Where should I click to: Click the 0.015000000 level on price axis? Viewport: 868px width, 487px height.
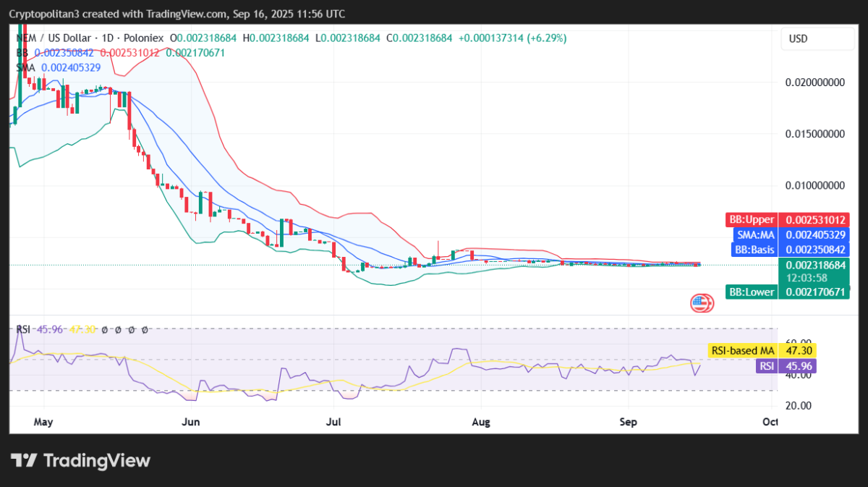pos(814,134)
